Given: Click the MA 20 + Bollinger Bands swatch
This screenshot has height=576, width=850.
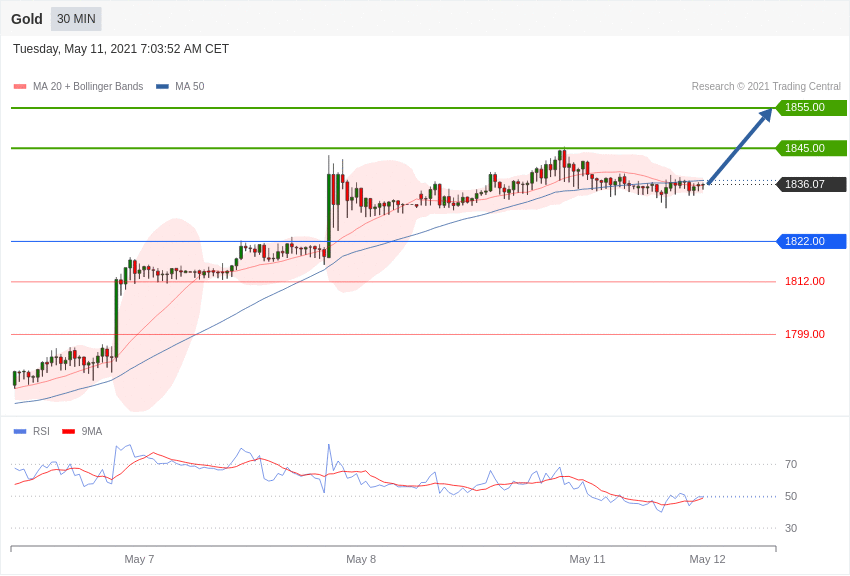Looking at the screenshot, I should [x=20, y=86].
